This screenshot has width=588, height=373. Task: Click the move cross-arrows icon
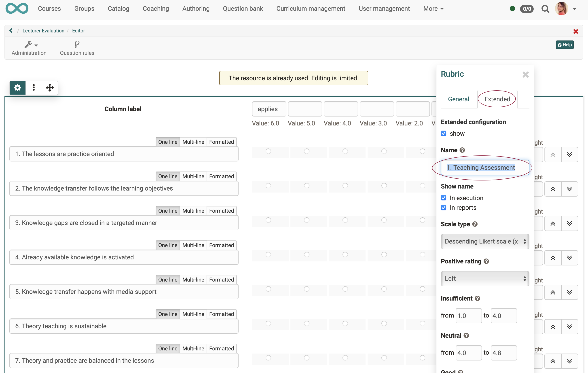(x=50, y=88)
